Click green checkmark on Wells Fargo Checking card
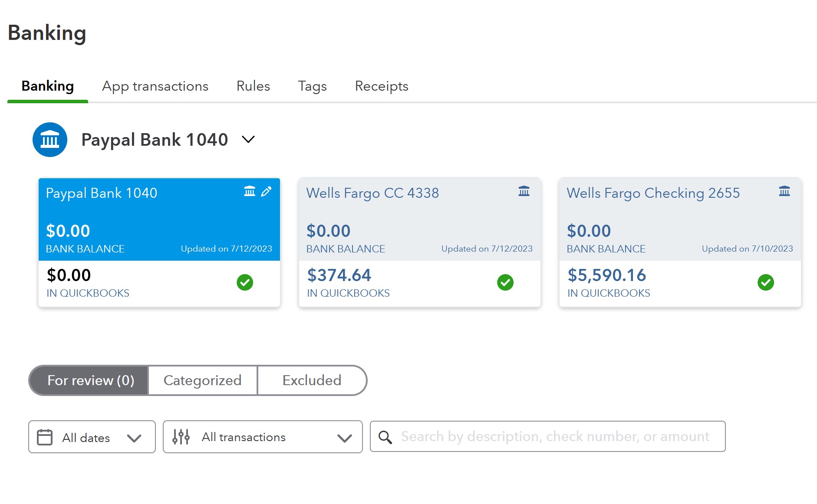This screenshot has width=817, height=504. coord(766,282)
